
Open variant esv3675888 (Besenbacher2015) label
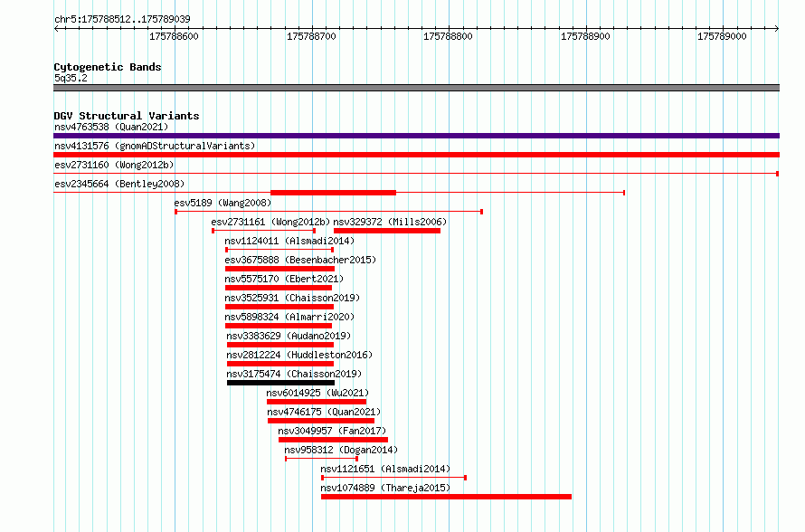(x=300, y=260)
